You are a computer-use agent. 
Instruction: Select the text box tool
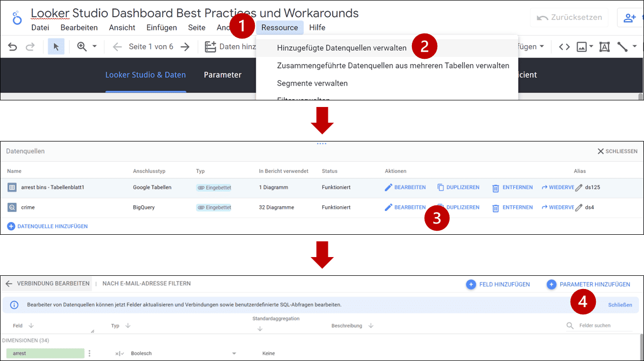604,47
